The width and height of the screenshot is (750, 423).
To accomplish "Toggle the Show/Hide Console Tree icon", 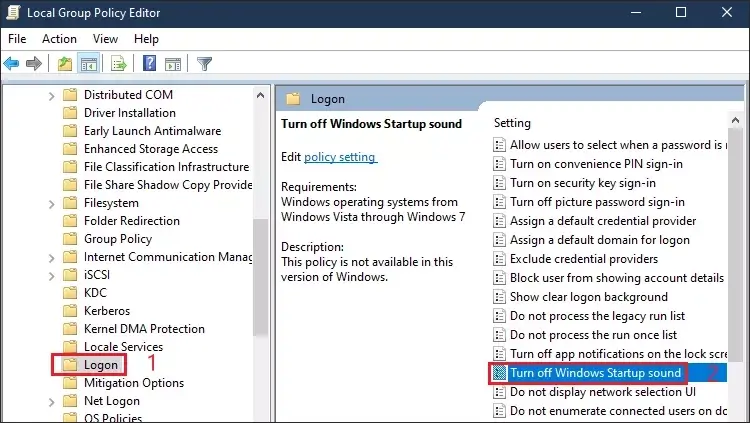I will 88,63.
